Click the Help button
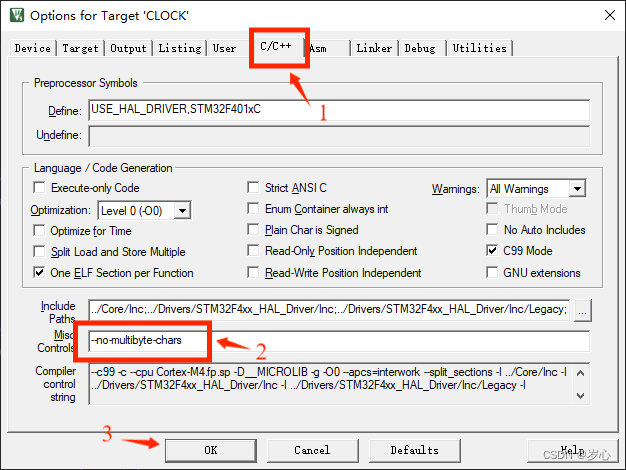Screen dimensions: 626x470 (573, 451)
